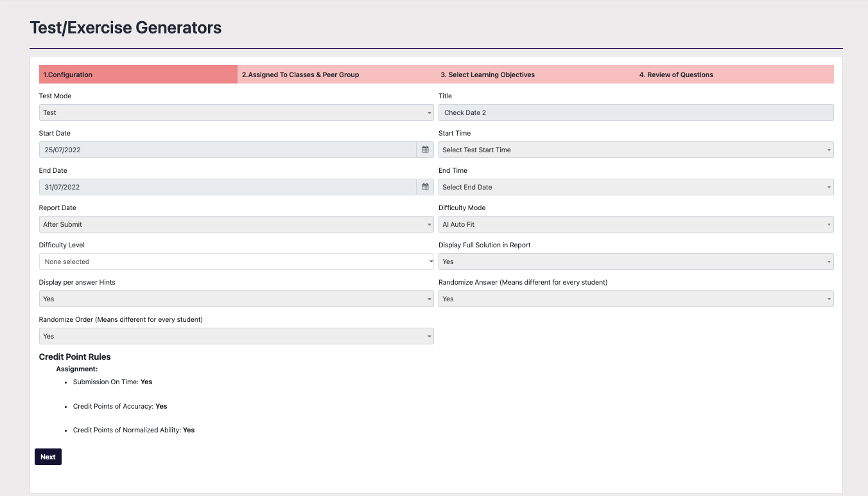
Task: Click the Test/Exercise Generators heading
Action: coord(126,28)
